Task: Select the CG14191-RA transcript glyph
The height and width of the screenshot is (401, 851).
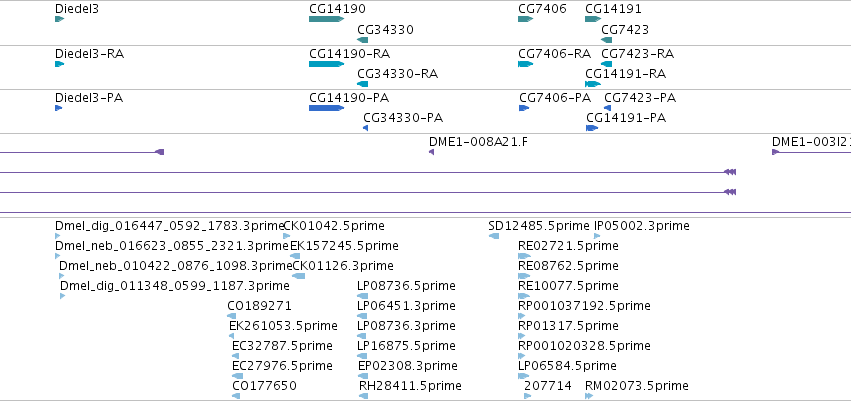Action: click(593, 84)
